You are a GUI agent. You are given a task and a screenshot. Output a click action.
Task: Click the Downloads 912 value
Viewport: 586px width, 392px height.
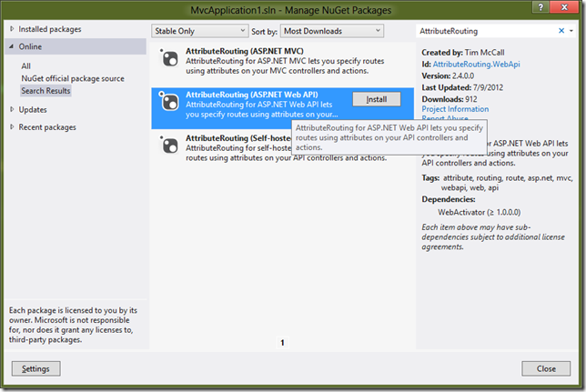[x=471, y=99]
